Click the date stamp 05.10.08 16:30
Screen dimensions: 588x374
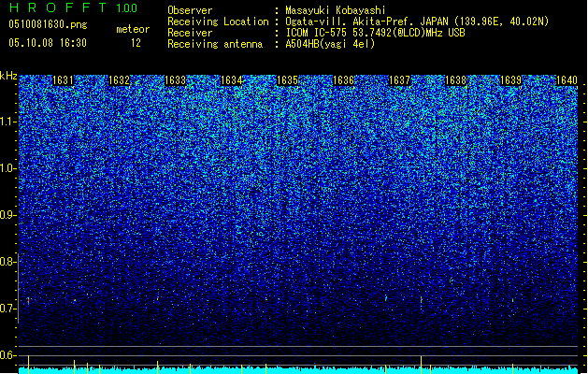tap(48, 43)
